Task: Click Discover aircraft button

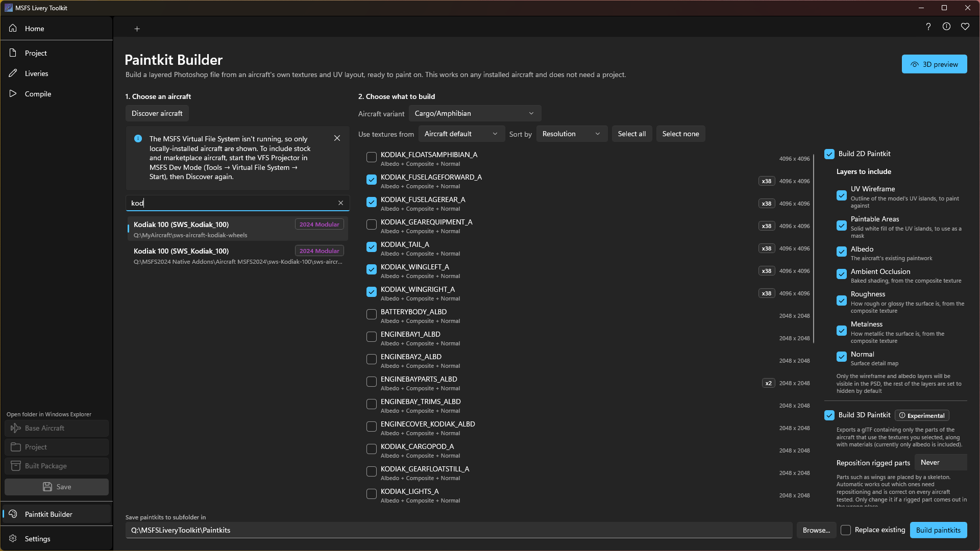Action: point(157,113)
